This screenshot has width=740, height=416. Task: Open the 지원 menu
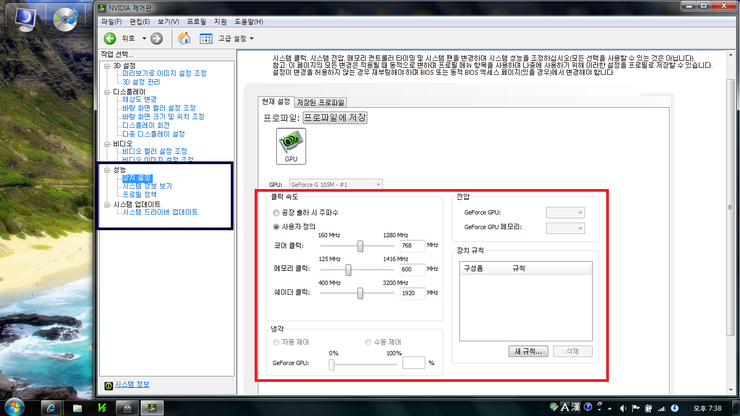coord(220,22)
